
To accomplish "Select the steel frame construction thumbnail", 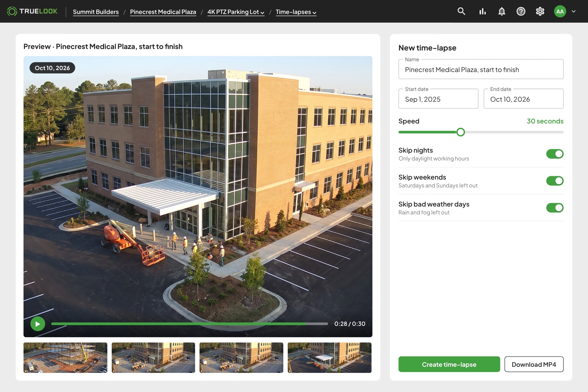I will tap(65, 358).
